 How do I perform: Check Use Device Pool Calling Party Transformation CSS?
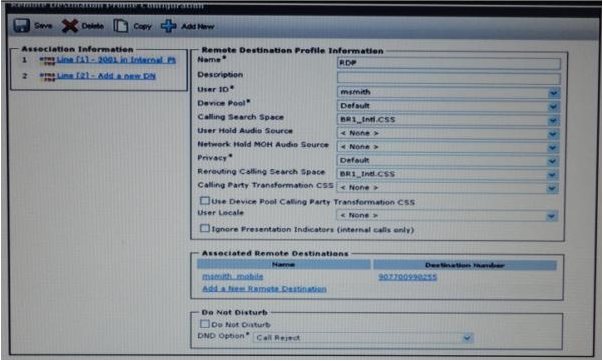coord(205,201)
